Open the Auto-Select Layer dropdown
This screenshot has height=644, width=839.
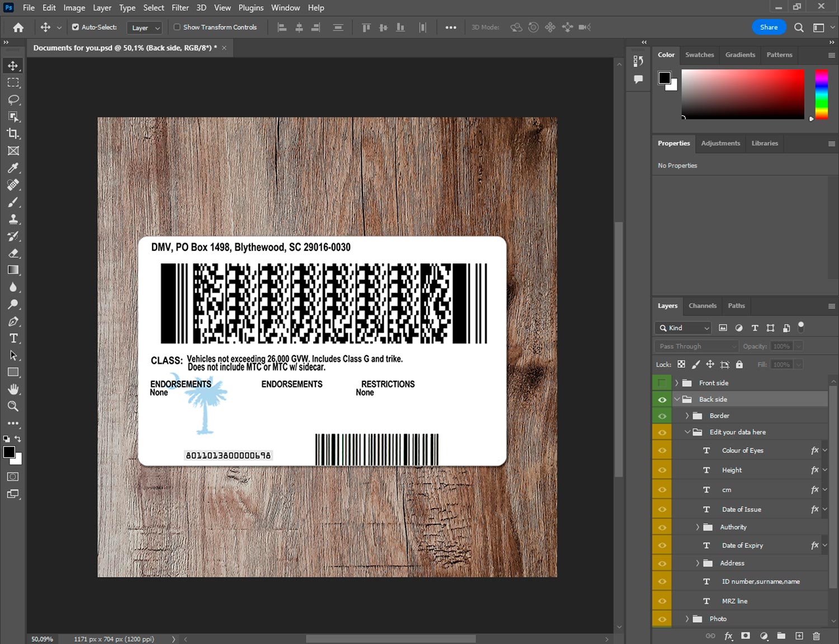pyautogui.click(x=145, y=27)
